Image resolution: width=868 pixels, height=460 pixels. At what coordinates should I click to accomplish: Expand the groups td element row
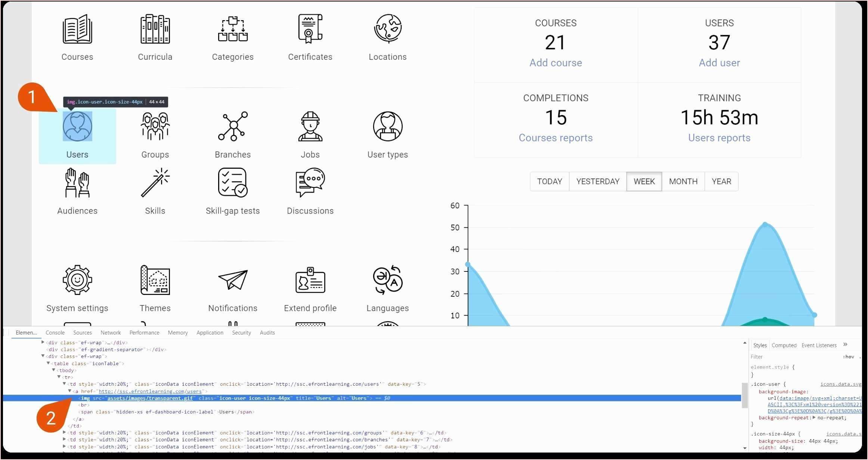(64, 433)
